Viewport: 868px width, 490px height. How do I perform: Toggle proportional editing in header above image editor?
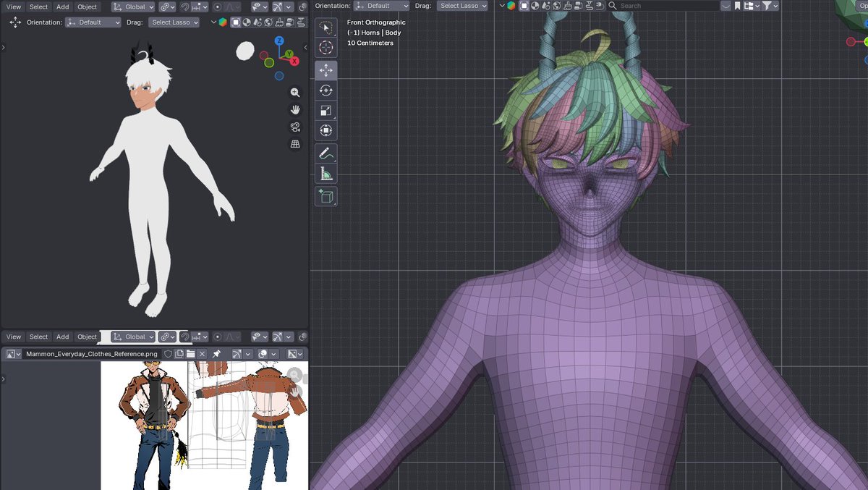coord(218,337)
